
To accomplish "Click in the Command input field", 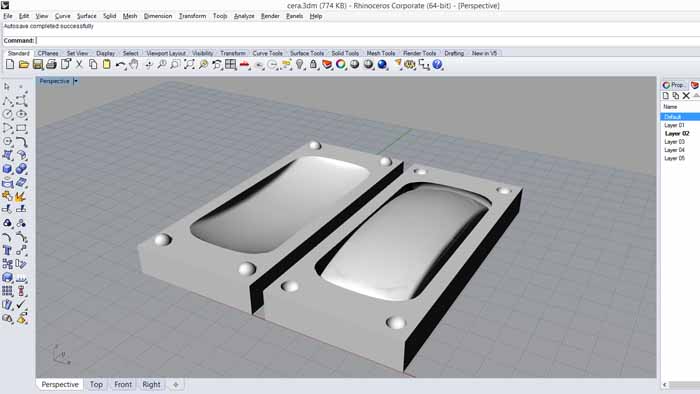I will coord(366,41).
